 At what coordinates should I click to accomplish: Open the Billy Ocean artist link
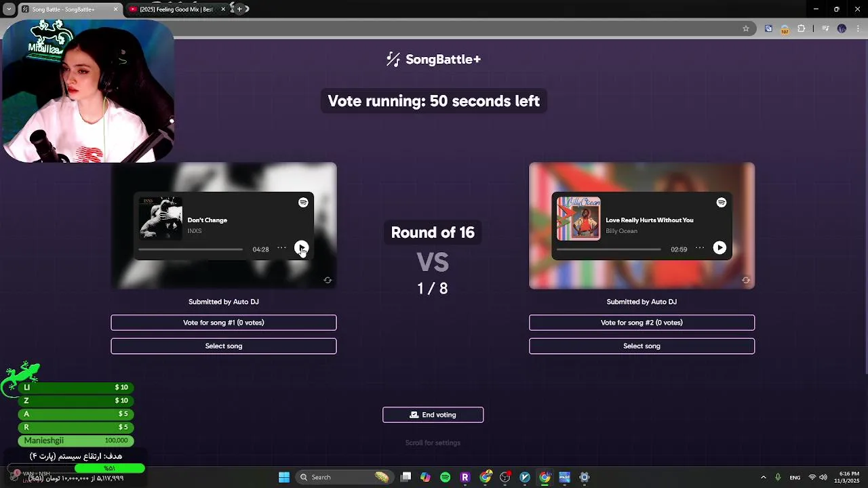coord(622,231)
